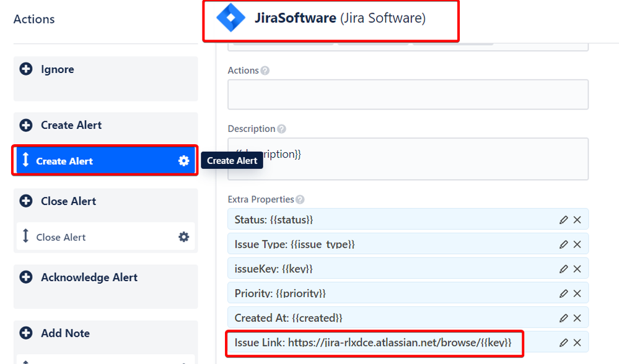The width and height of the screenshot is (619, 364).
Task: Click the Ignore action heading
Action: (57, 69)
